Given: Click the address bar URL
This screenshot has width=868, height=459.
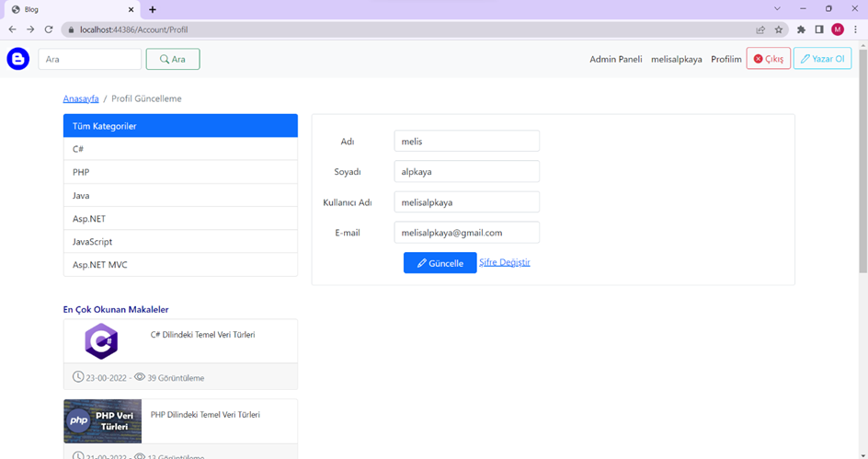Looking at the screenshot, I should (133, 30).
